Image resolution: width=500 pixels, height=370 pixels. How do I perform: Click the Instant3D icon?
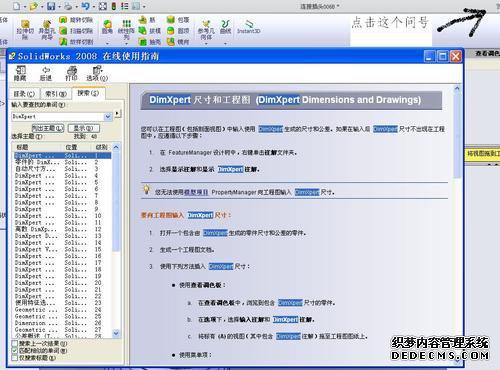[249, 27]
